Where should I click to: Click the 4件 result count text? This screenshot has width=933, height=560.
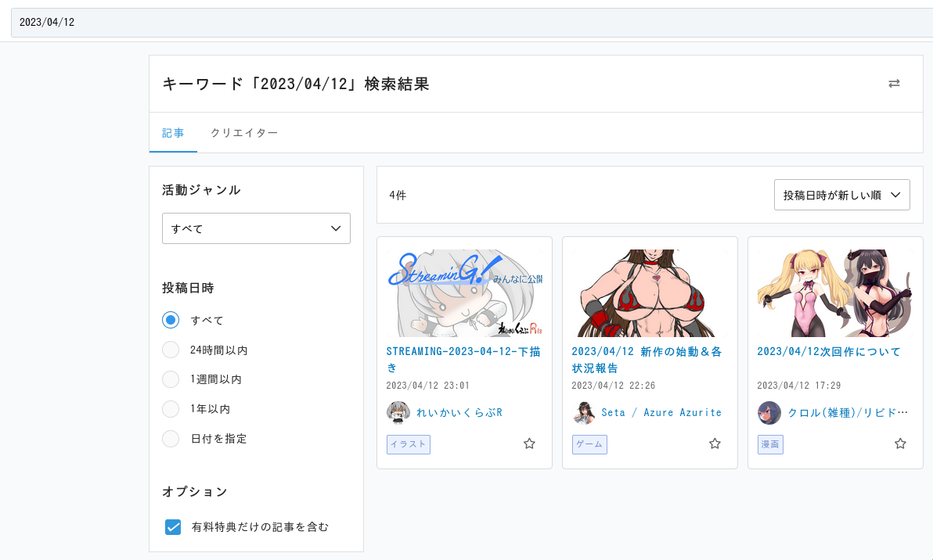tap(398, 195)
